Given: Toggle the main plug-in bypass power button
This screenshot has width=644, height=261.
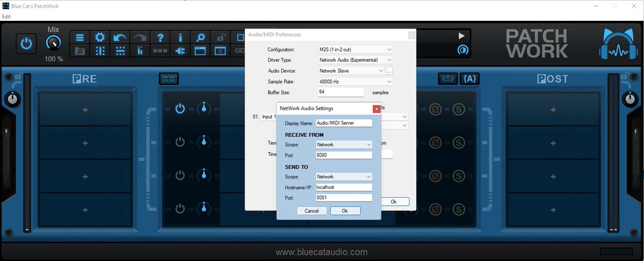Looking at the screenshot, I should 26,44.
